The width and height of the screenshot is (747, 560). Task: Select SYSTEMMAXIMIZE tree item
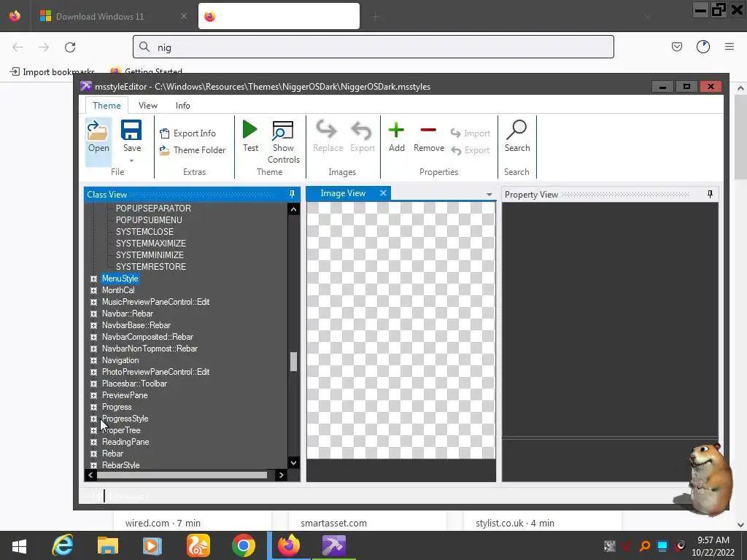(x=151, y=244)
